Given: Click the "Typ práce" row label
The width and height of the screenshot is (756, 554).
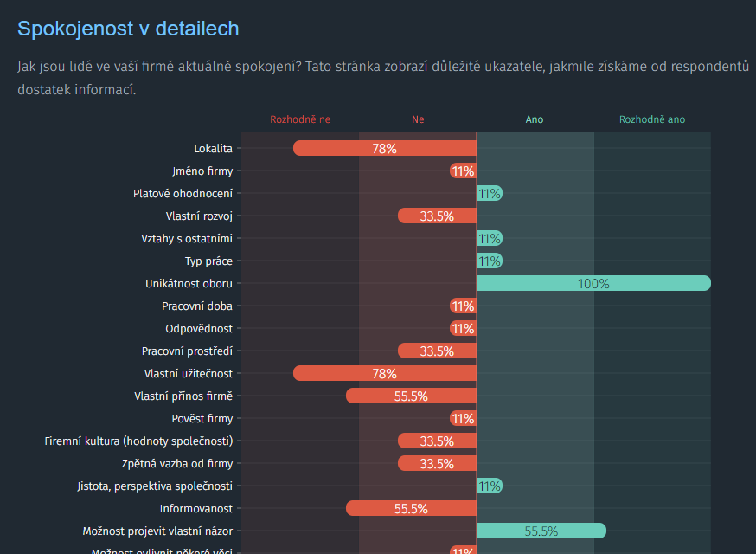Looking at the screenshot, I should pyautogui.click(x=208, y=261).
